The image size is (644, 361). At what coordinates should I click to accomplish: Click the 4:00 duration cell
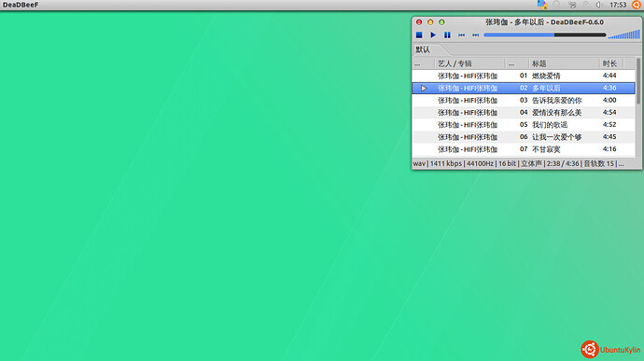click(x=609, y=100)
